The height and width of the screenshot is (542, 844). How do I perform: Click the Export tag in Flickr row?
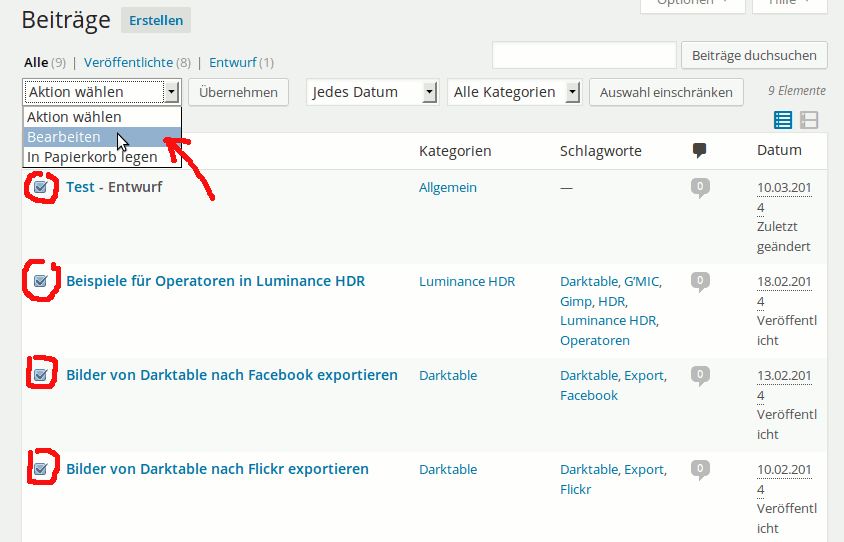644,469
